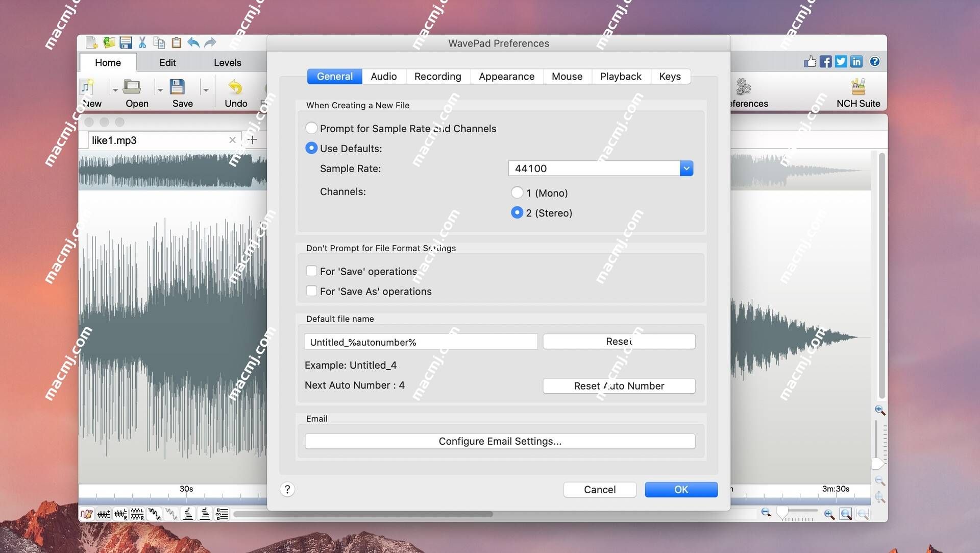Click the first frequency spectrum pyramid icon
This screenshot has height=553, width=980.
point(188,514)
